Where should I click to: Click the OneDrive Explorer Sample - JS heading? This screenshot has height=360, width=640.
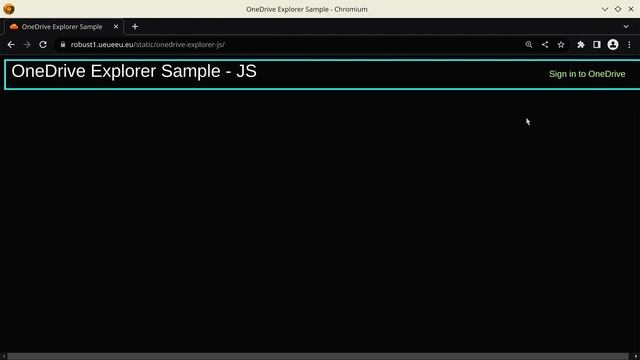(x=134, y=71)
